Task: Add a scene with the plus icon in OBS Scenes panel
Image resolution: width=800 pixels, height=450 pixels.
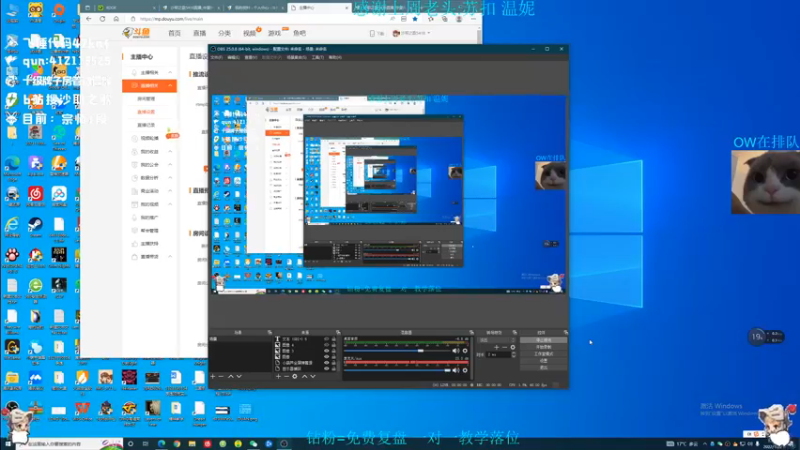Action: pyautogui.click(x=212, y=376)
